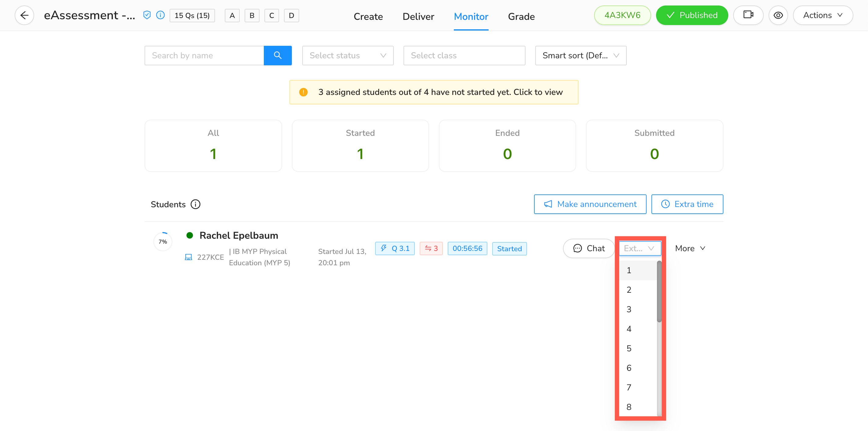Screen dimensions: 868x431
Task: Toggle criterion D filter box
Action: [x=292, y=16]
